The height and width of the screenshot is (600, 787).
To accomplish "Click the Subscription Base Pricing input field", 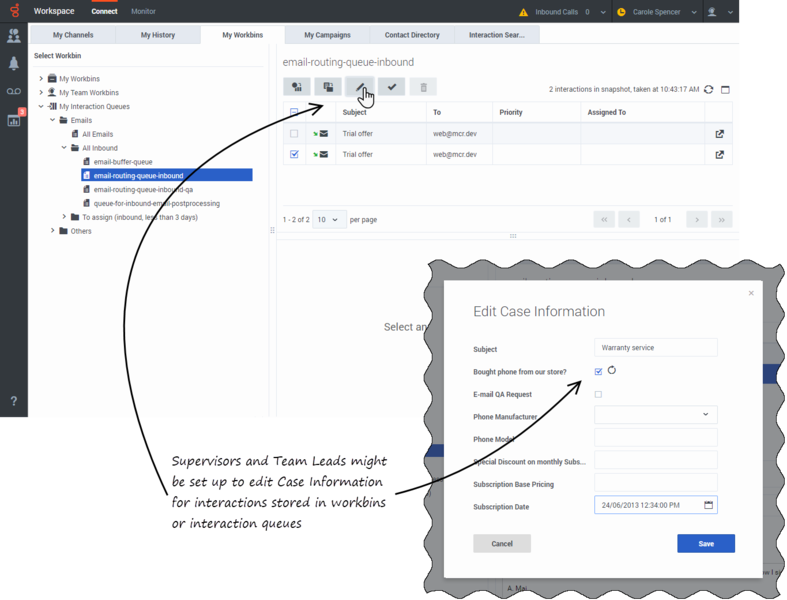I will (x=655, y=483).
